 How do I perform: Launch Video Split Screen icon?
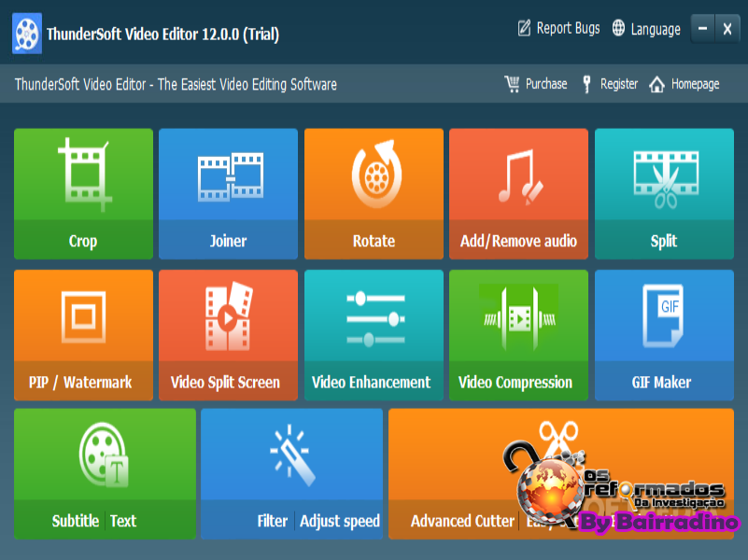229,316
